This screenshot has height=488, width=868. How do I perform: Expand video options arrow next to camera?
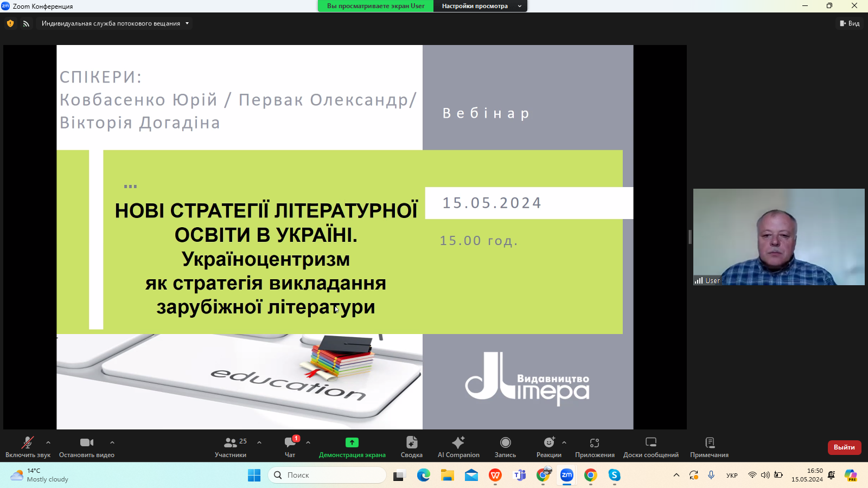point(112,442)
